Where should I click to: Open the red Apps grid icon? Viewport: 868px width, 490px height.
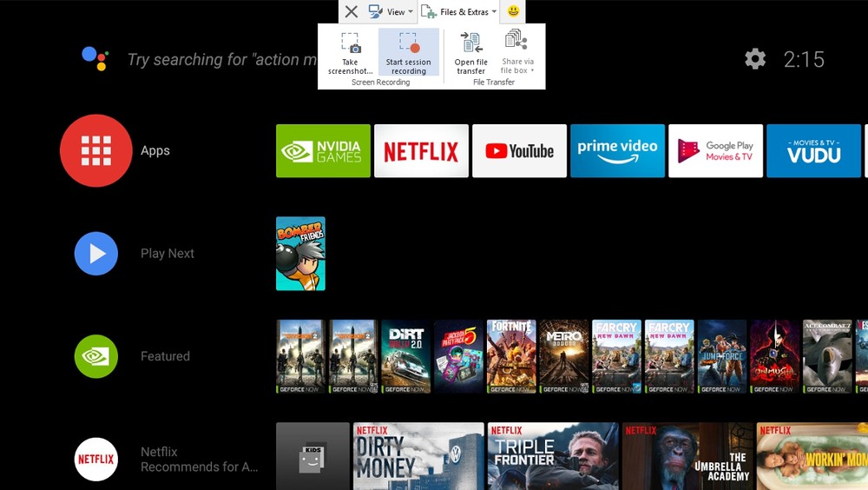[96, 150]
